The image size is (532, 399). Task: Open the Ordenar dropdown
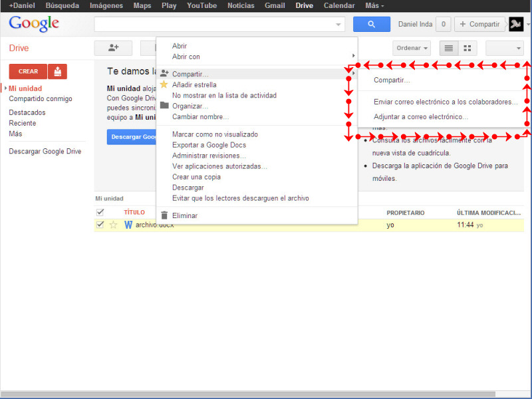(412, 48)
